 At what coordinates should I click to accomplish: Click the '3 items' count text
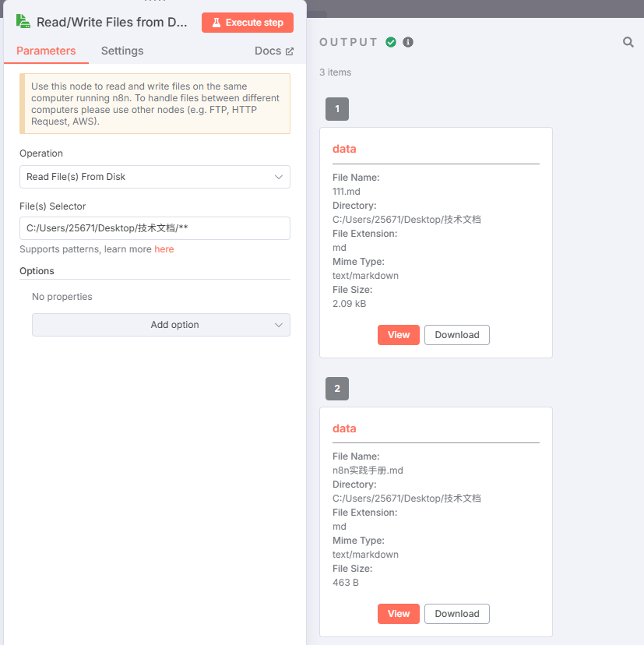click(335, 72)
